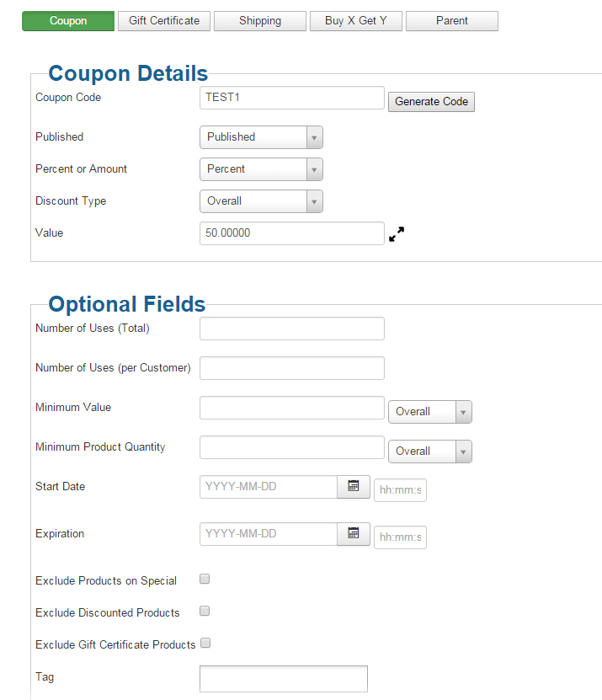Switch to the Gift Certificate tab

tap(164, 21)
